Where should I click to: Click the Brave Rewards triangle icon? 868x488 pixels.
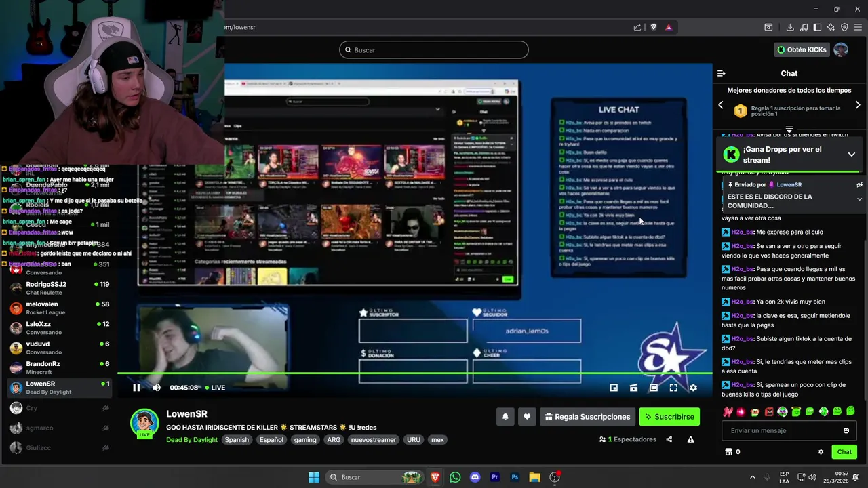coord(669,27)
